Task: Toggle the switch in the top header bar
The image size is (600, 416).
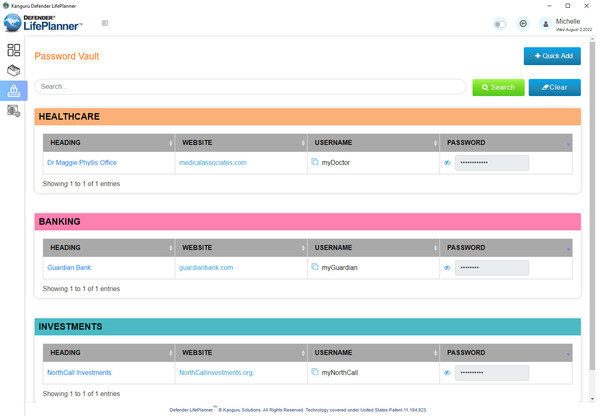Action: 500,24
